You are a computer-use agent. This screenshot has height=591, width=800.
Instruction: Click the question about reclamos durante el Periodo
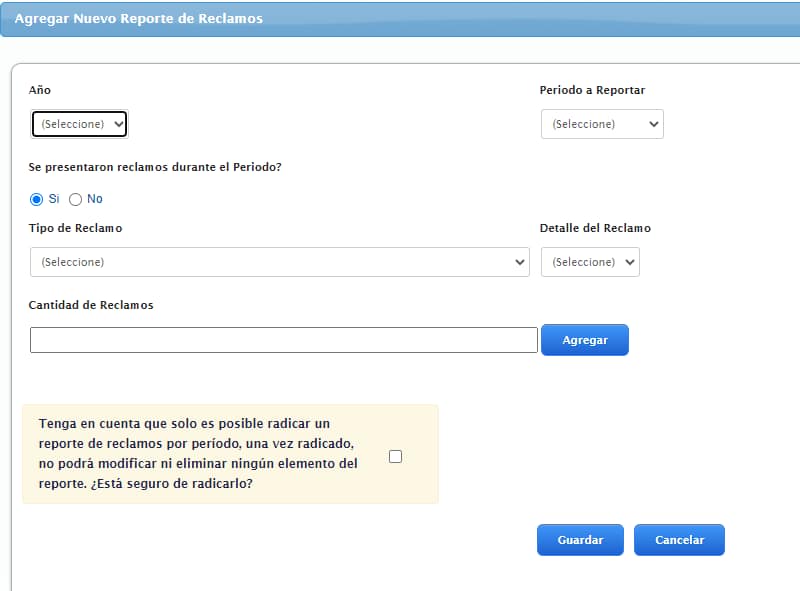pos(156,167)
